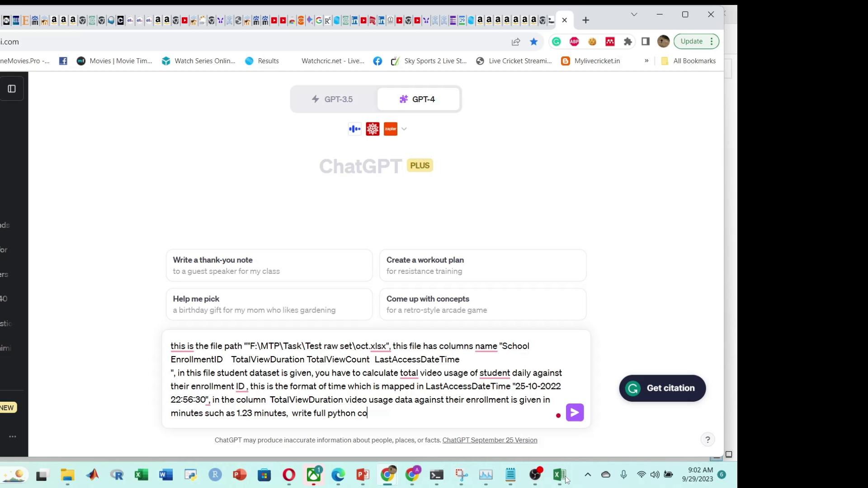
Task: Toggle the microphone tray icon
Action: pyautogui.click(x=624, y=474)
